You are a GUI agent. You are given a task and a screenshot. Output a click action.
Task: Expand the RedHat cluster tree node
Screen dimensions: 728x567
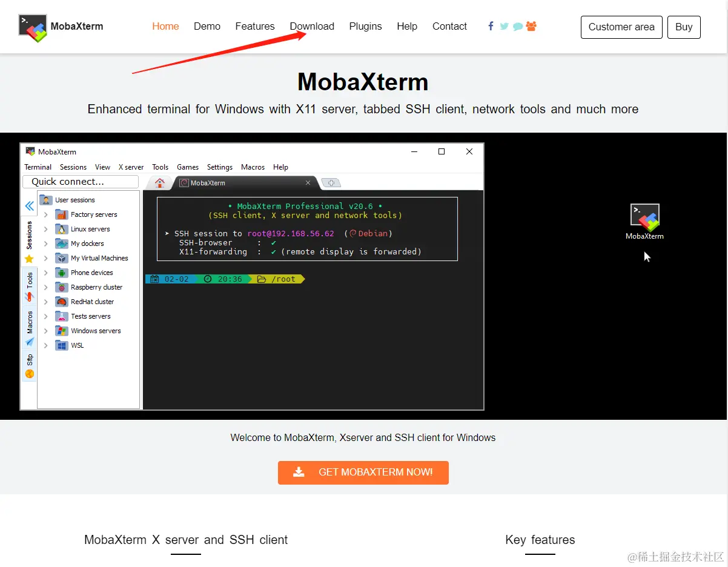(x=45, y=302)
